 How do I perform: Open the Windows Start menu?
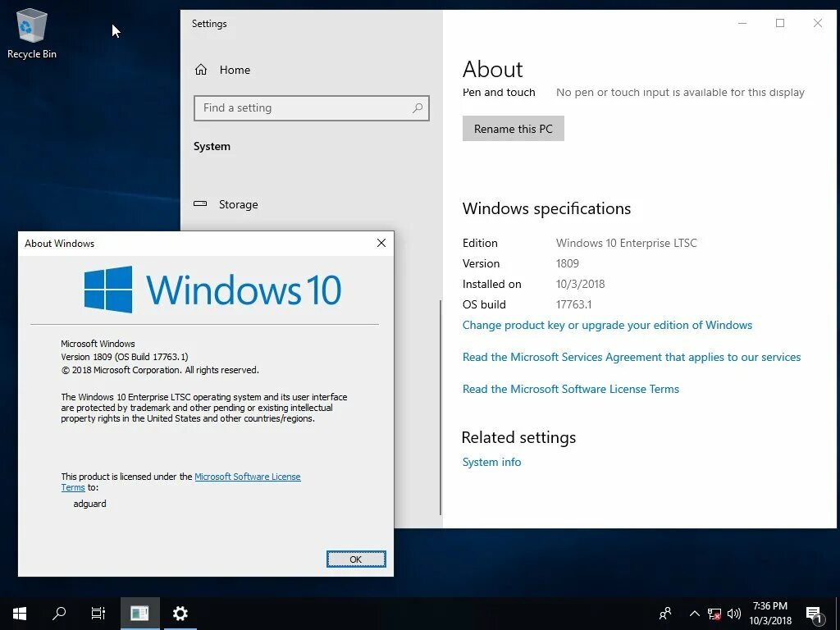(x=20, y=614)
